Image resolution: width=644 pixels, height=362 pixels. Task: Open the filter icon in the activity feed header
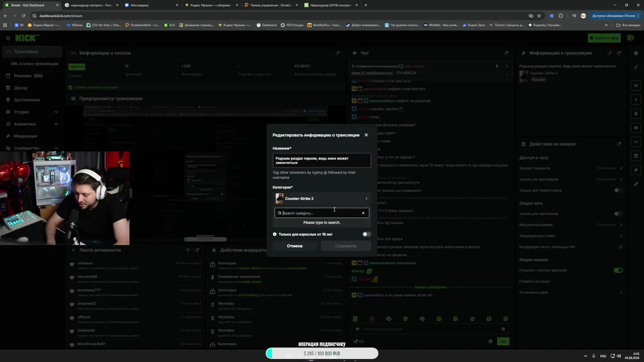tap(188, 250)
